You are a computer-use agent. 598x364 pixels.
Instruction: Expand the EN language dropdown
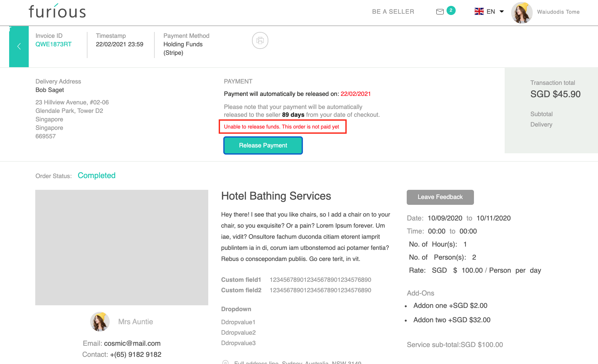[501, 12]
